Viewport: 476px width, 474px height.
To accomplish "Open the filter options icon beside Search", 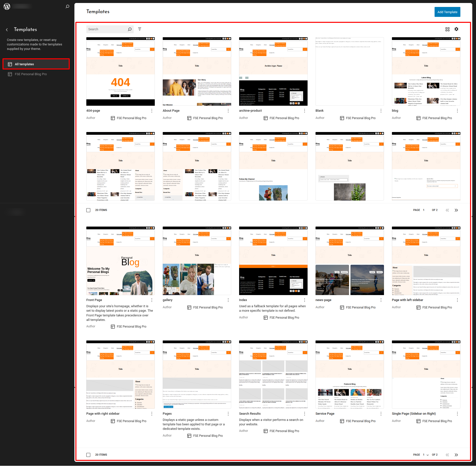I will 140,29.
